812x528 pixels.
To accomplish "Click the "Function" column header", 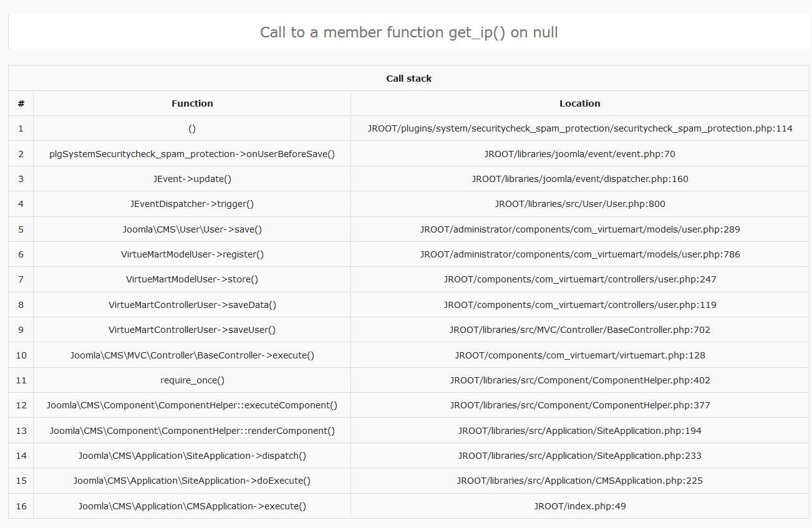I will [x=192, y=103].
